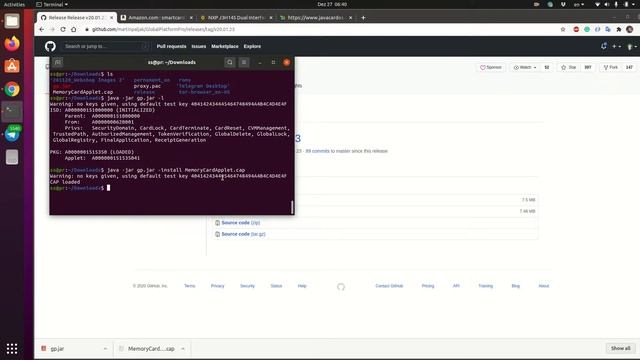Screen dimensions: 640x360
Task: Expand gp.jar download options chevron
Action: [105, 349]
